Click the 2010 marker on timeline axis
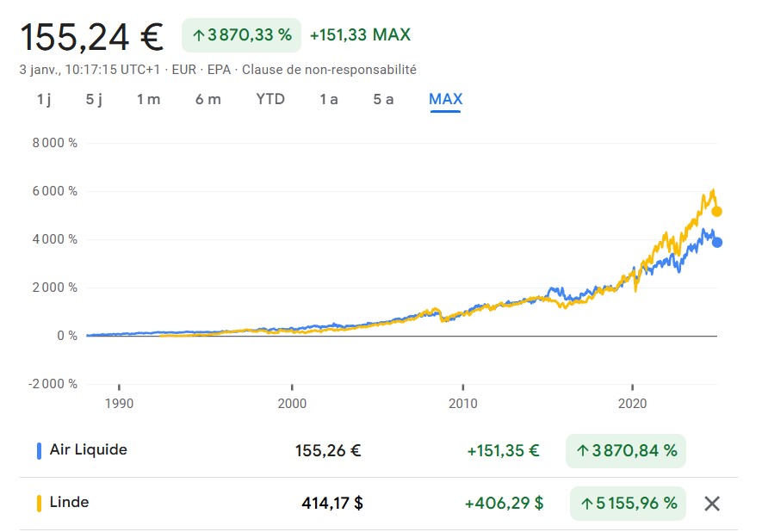Viewport: 768px width, 532px height. click(462, 402)
